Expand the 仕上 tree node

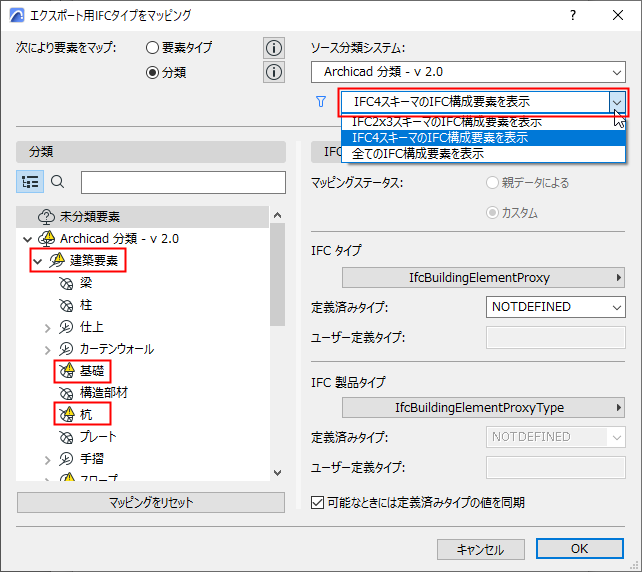pos(47,328)
